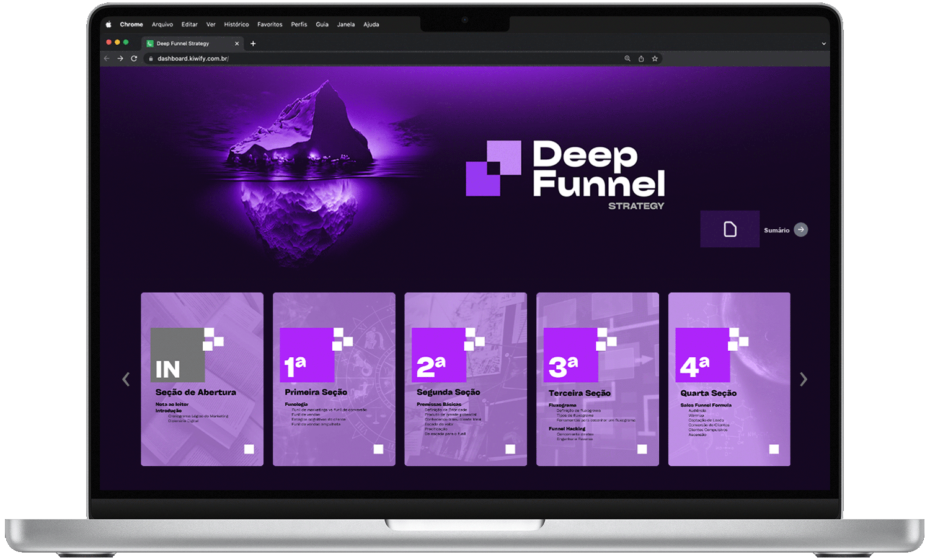The image size is (930, 560).
Task: Open the Apple menu
Action: click(108, 25)
